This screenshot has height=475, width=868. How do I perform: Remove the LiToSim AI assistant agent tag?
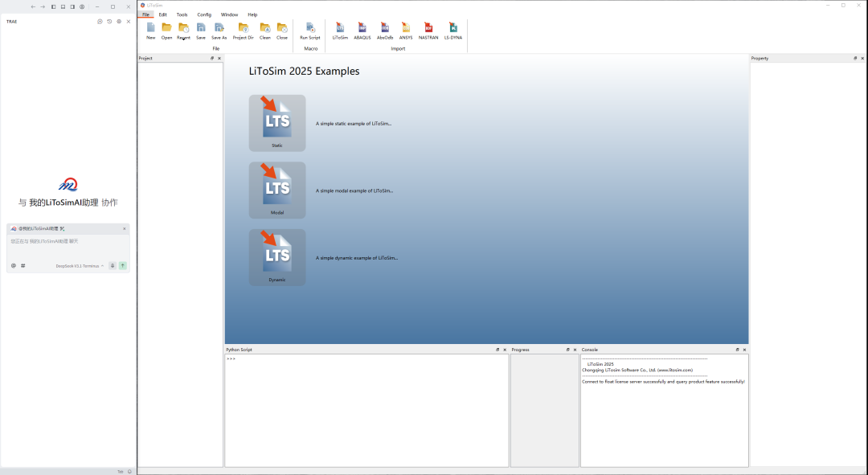tap(125, 228)
